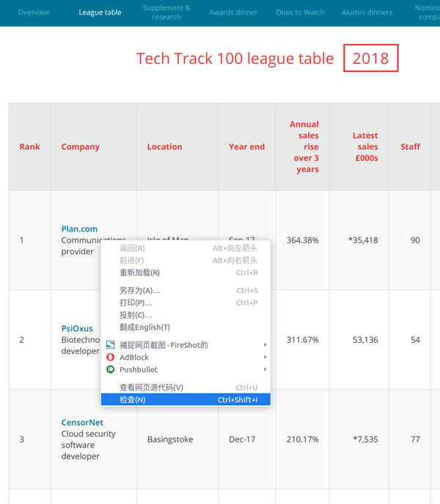Open the Overview tab
Image resolution: width=440 pixels, height=504 pixels.
(34, 12)
